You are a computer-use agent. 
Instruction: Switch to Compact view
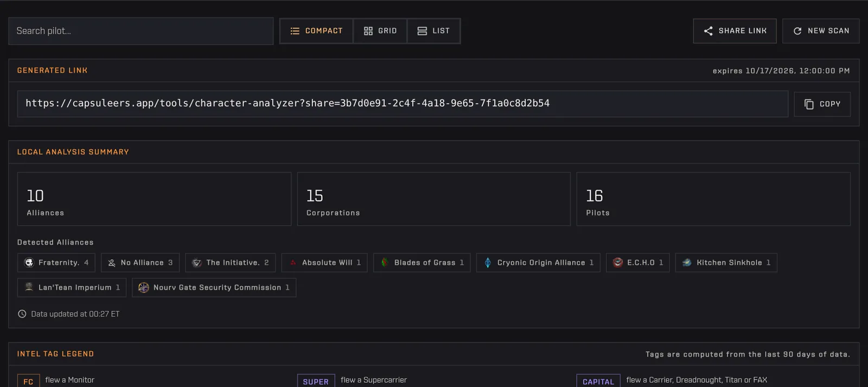(x=316, y=31)
